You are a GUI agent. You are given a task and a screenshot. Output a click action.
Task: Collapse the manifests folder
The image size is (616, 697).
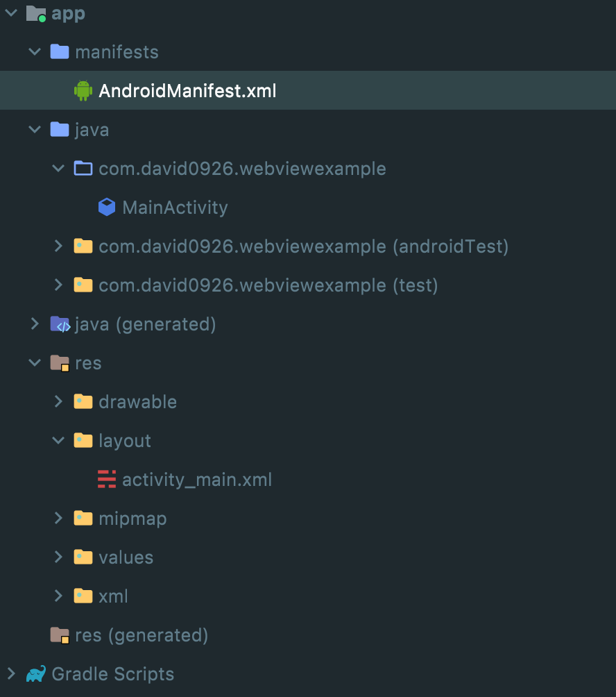click(x=35, y=52)
